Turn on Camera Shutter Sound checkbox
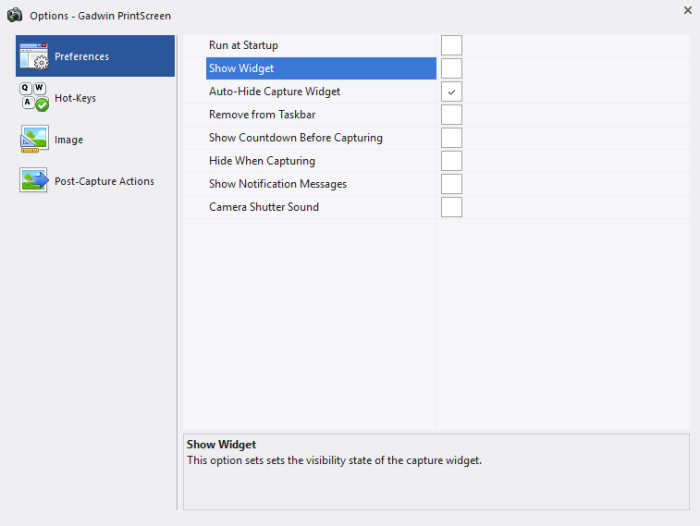The height and width of the screenshot is (526, 700). 451,207
